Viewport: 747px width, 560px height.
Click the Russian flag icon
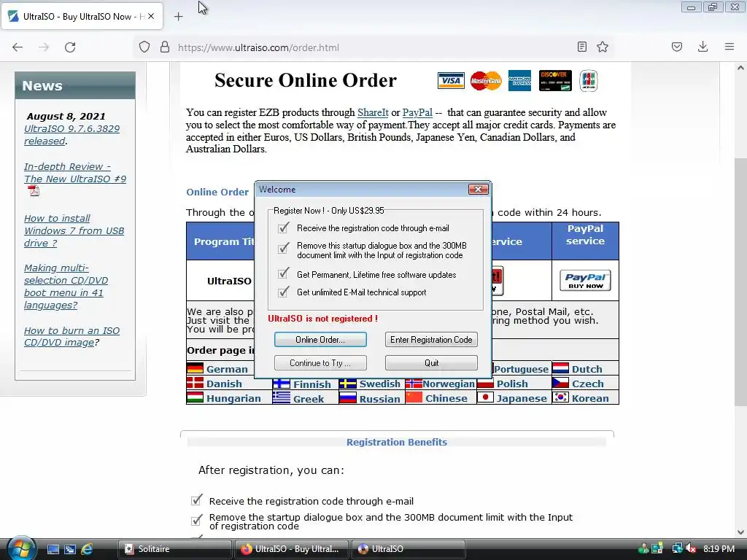(x=348, y=398)
